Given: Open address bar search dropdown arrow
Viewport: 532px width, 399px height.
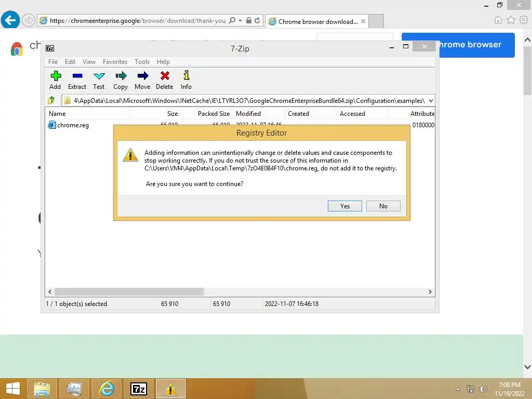Looking at the screenshot, I should point(240,21).
